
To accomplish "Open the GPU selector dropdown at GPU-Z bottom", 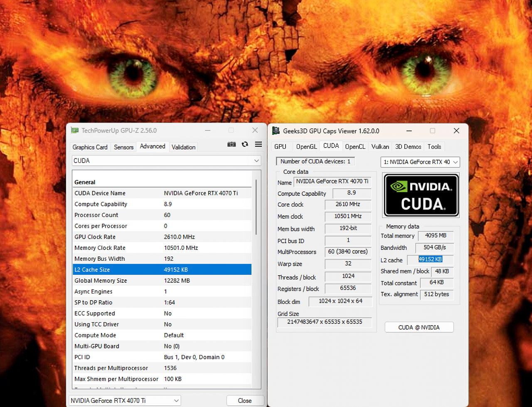I will (x=125, y=400).
